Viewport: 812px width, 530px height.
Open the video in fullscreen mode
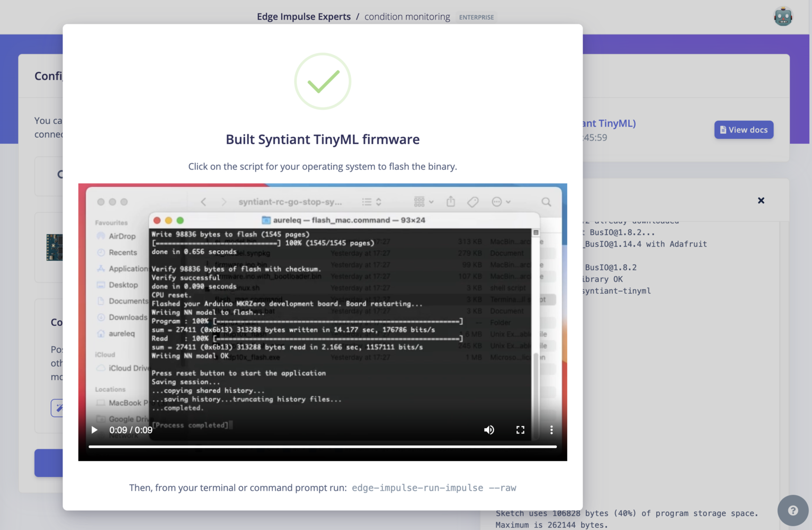520,430
